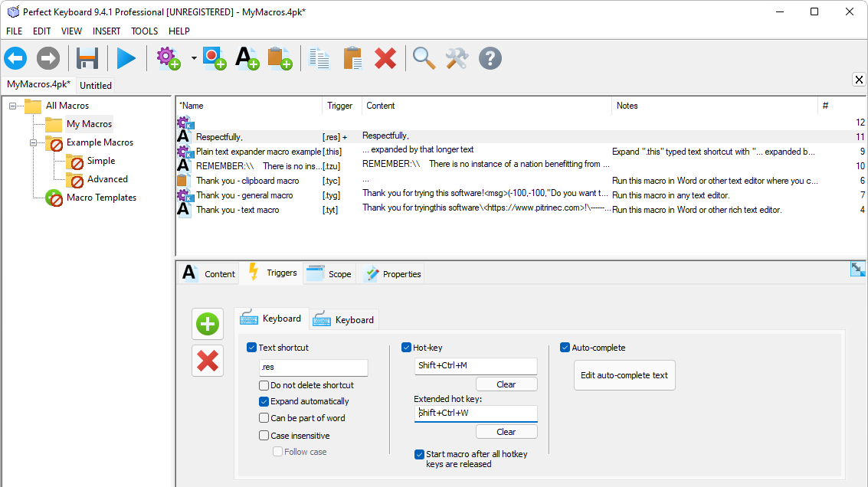Image resolution: width=868 pixels, height=487 pixels.
Task: Open the INSERT menu
Action: coord(106,31)
